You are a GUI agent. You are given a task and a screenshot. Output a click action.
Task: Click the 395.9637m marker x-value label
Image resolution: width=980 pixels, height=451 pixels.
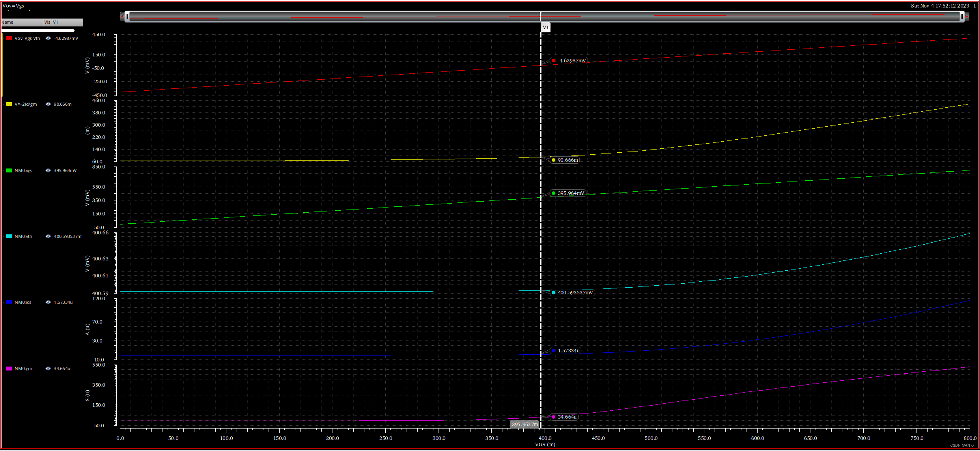coord(525,425)
